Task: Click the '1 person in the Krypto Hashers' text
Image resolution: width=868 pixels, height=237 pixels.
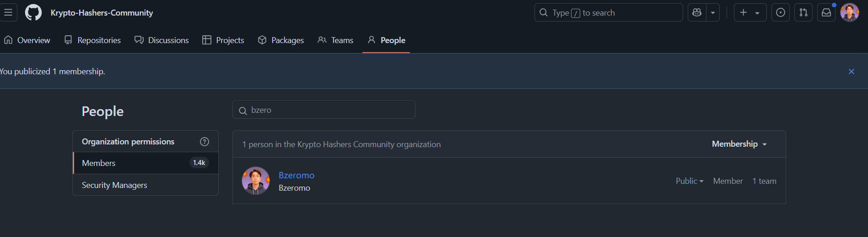Action: [341, 144]
